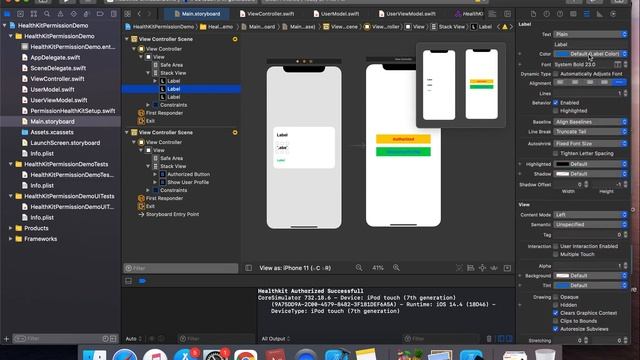Open the Semantic Unspecified dropdown

click(591, 224)
